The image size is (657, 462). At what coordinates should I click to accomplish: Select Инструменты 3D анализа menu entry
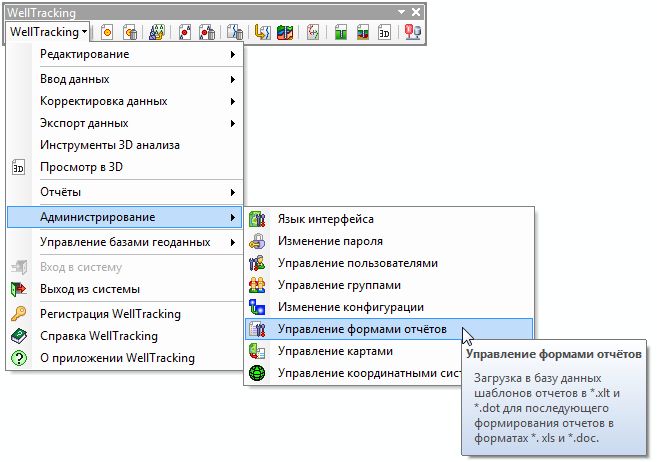(110, 145)
